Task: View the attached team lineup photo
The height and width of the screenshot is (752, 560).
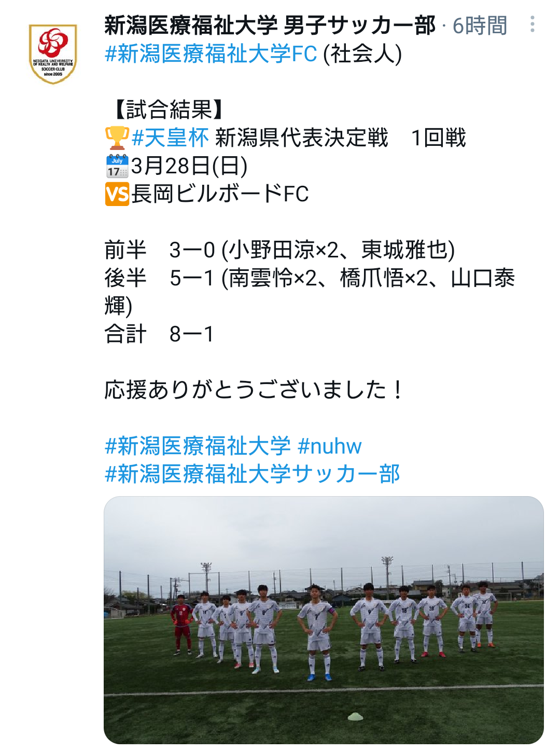Action: [x=324, y=620]
